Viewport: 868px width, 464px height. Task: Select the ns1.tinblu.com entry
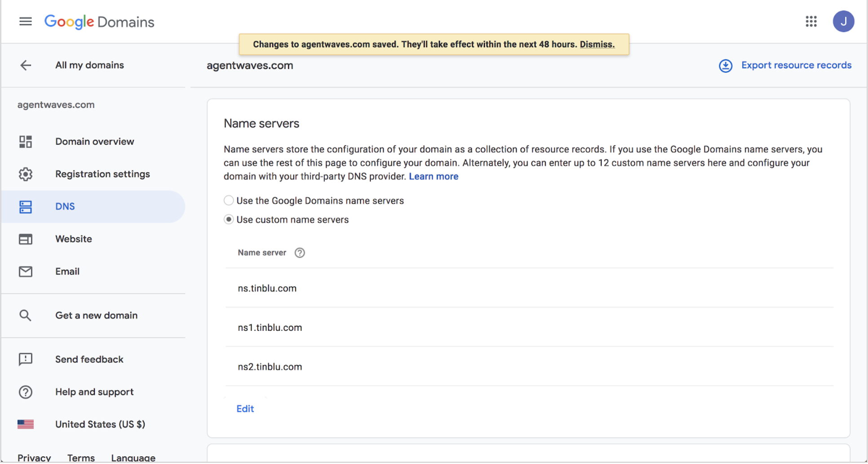coord(270,327)
